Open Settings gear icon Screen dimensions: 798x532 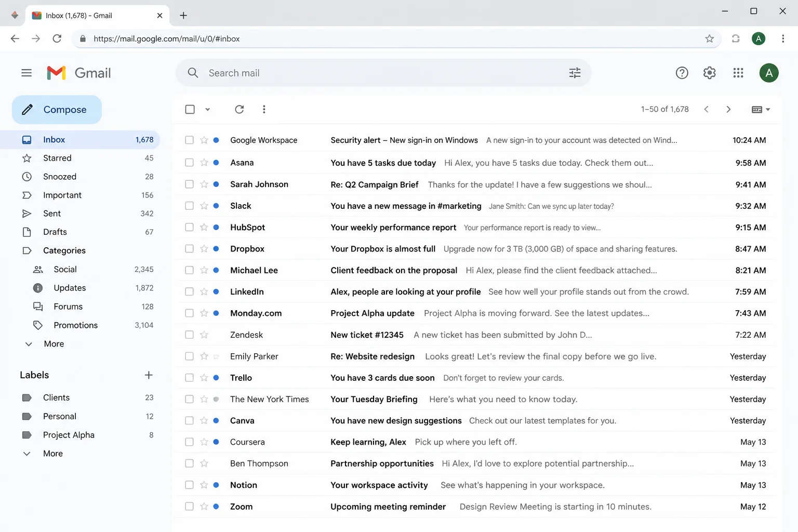[710, 73]
